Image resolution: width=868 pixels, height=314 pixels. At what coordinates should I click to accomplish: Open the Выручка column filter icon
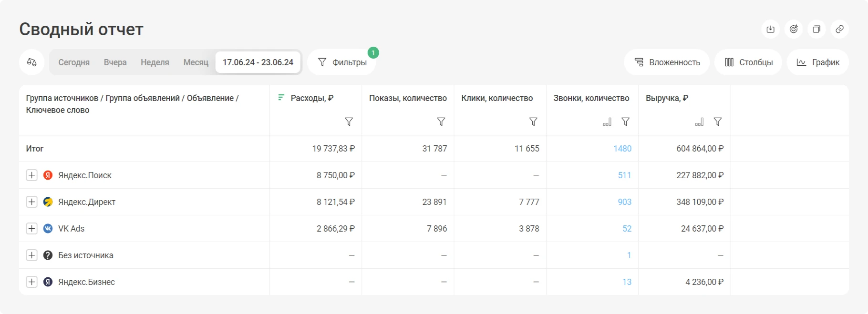tap(718, 122)
